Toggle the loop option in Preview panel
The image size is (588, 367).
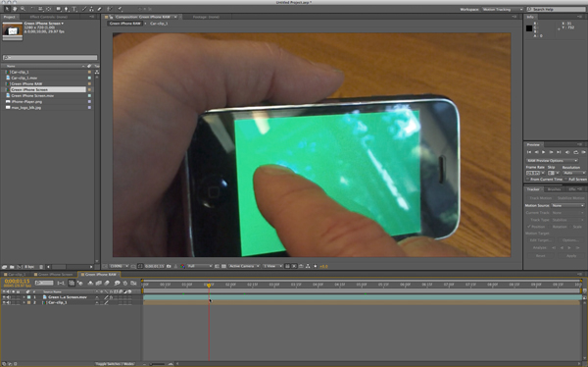coord(575,152)
